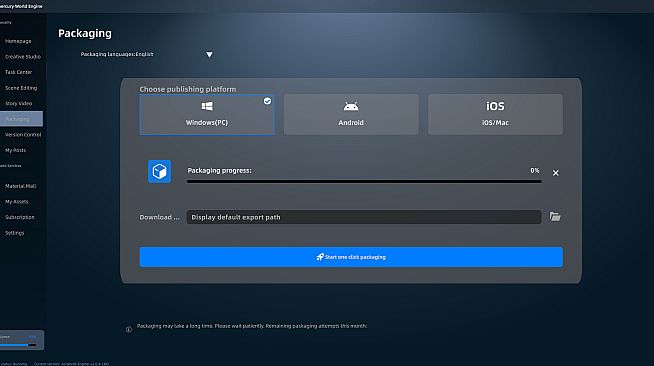Start one click packaging
Screen dimensions: 654x366
[351, 257]
